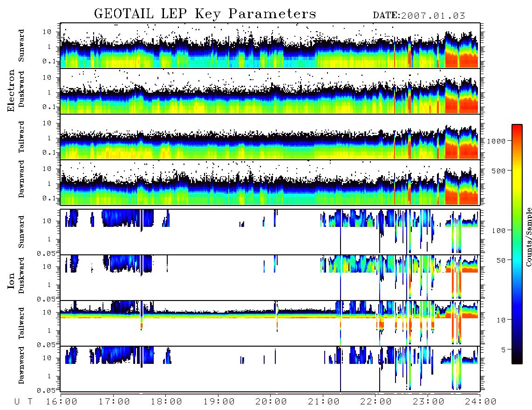
Task: Select the "10" color bar tick
Action: [501, 320]
